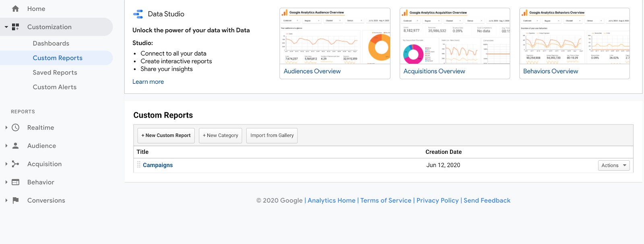
Task: Expand the Acquisition reports arrow
Action: pos(6,164)
